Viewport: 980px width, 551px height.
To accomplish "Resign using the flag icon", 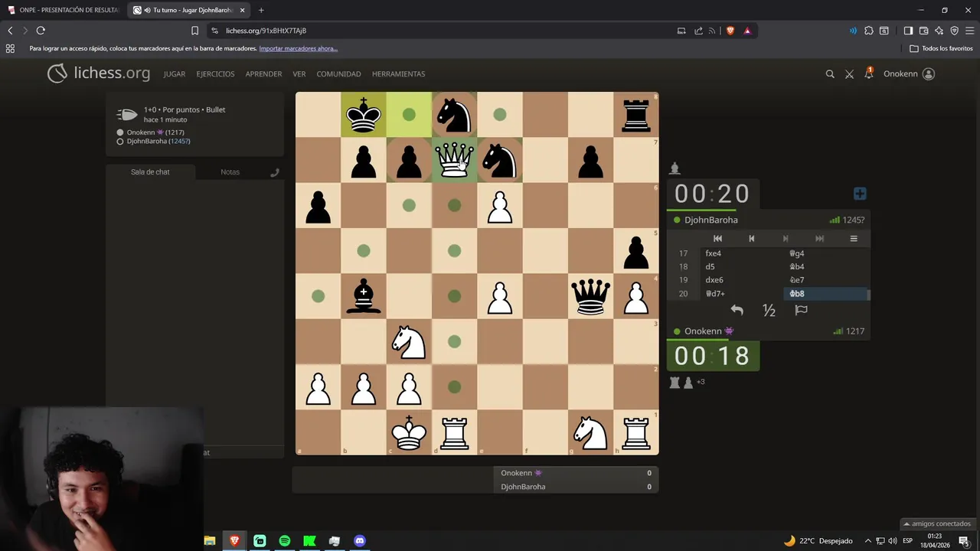I will [x=801, y=310].
